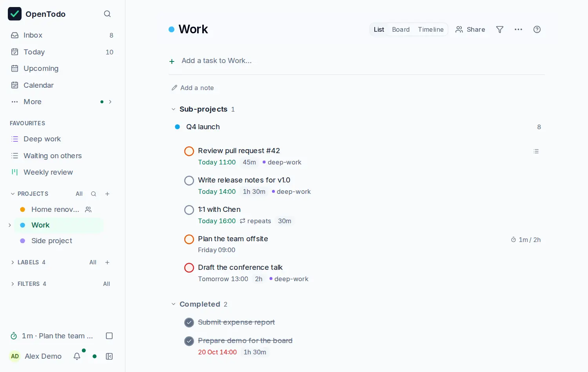Click the 1m / 2h time tracker

(x=526, y=240)
